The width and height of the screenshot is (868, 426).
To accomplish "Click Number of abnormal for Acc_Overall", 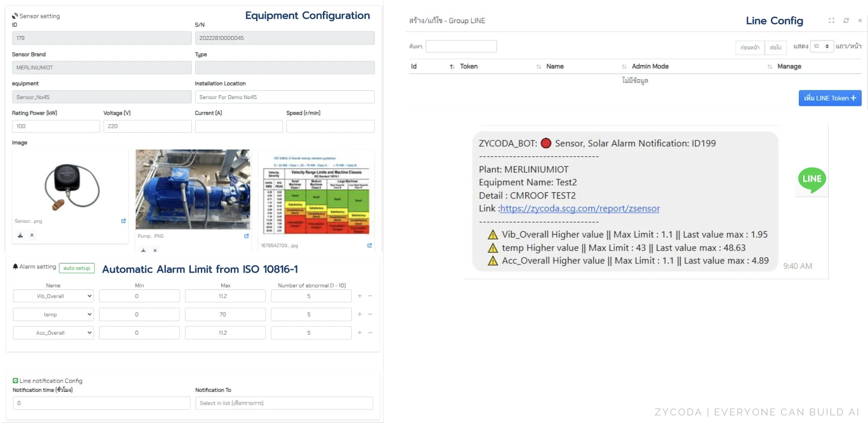I will (311, 333).
